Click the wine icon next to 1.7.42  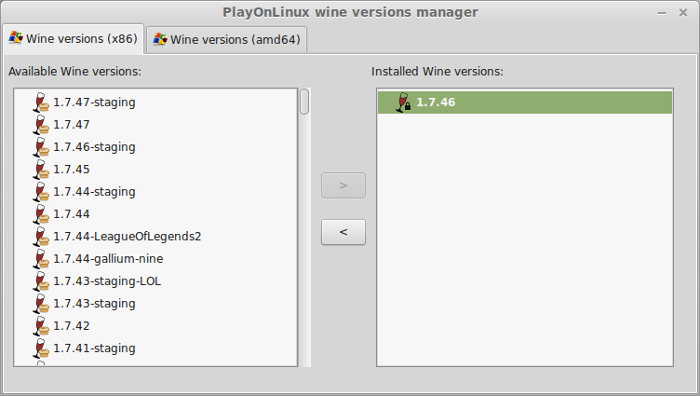pos(41,325)
